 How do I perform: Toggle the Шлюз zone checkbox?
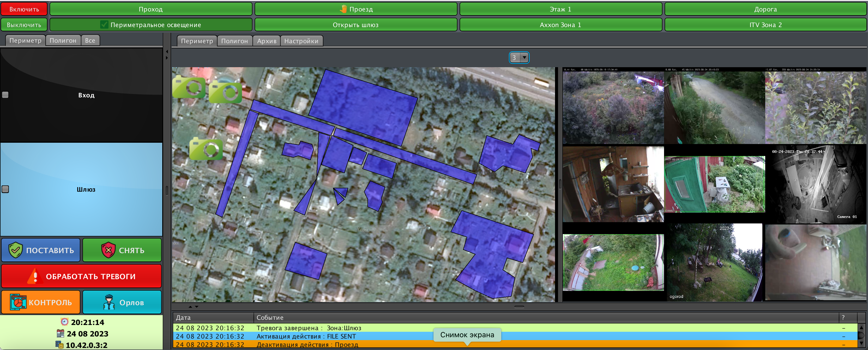(x=5, y=189)
